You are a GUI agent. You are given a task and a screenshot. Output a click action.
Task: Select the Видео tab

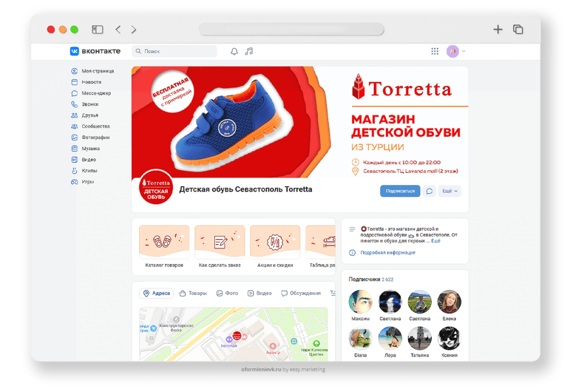(x=259, y=293)
